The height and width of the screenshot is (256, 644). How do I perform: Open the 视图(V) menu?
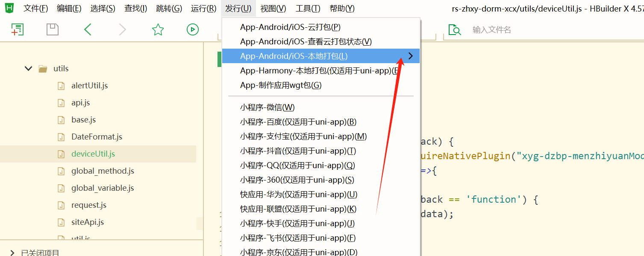coord(273,9)
